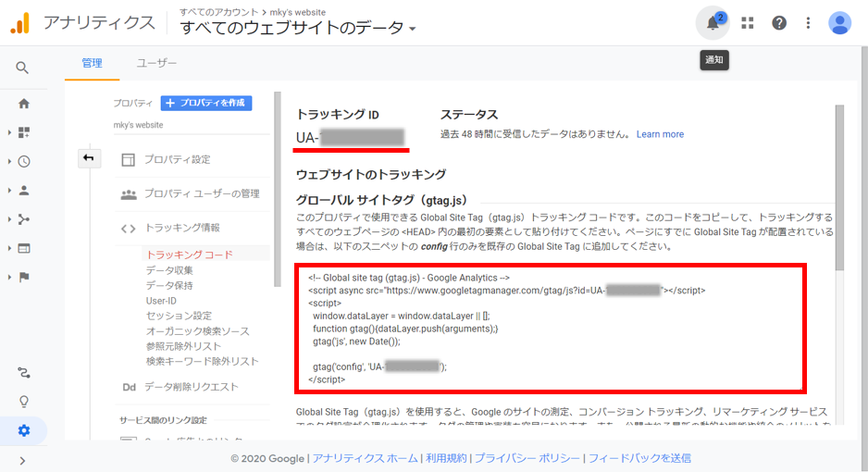
Task: Expand the Conversions sidebar arrow
Action: pos(9,278)
